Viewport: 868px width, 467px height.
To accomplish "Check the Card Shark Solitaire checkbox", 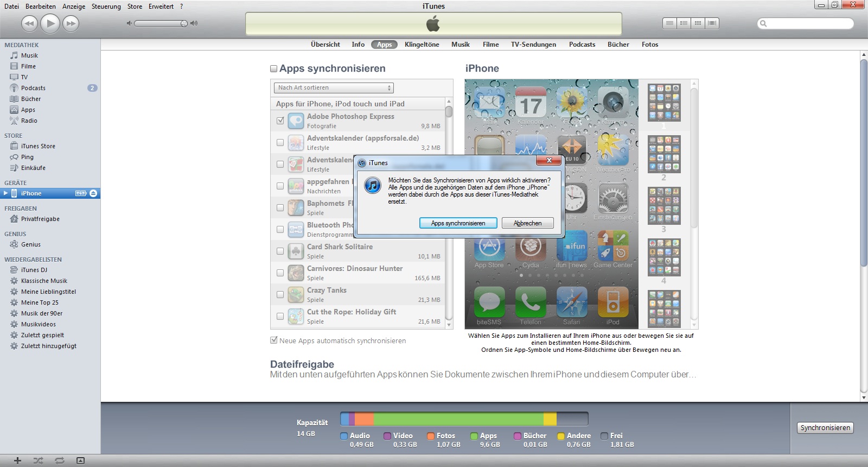I will click(280, 251).
